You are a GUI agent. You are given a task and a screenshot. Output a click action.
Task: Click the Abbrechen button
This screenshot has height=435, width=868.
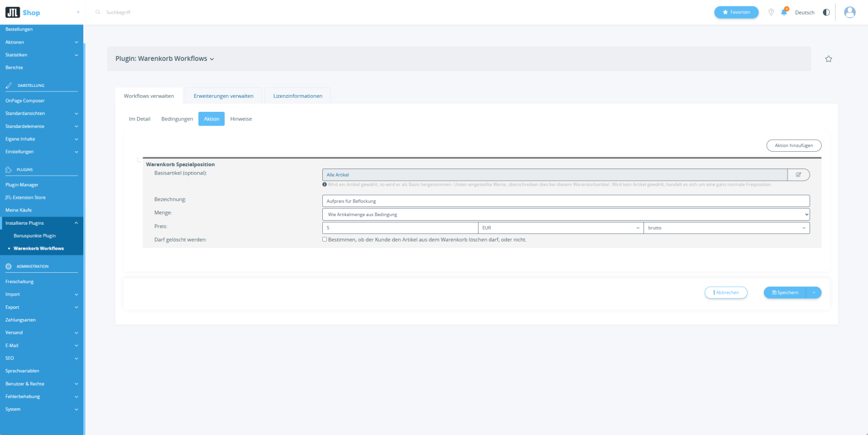pyautogui.click(x=726, y=293)
